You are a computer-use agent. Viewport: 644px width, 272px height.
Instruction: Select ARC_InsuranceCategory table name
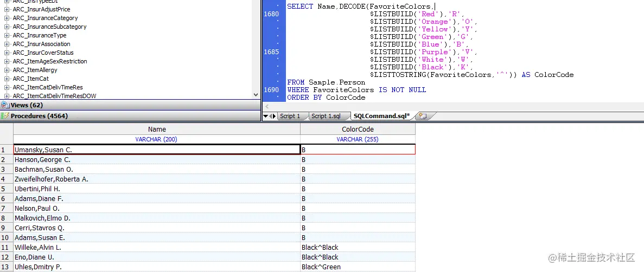45,18
